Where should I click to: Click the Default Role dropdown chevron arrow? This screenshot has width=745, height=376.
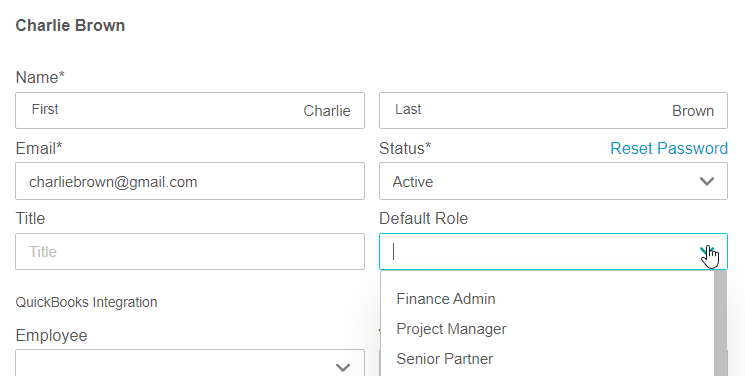[707, 251]
